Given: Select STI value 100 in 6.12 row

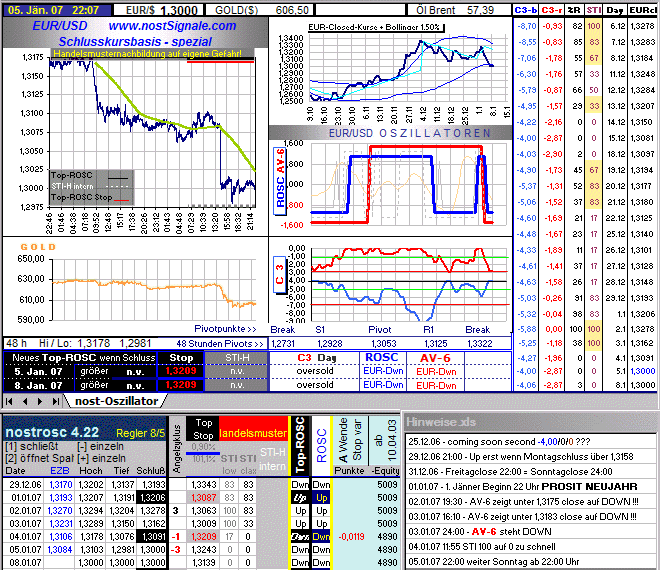Looking at the screenshot, I should tap(593, 26).
